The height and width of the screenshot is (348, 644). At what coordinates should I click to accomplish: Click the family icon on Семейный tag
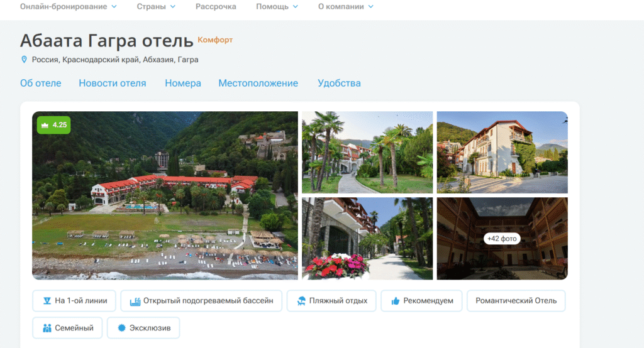pyautogui.click(x=47, y=328)
